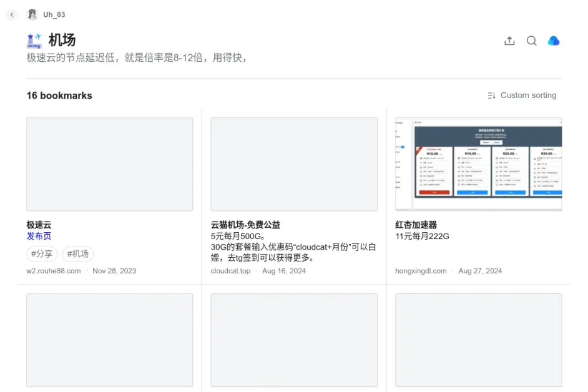Viewport: 588px width, 392px height.
Task: Click the Uh_03 username text
Action: coord(54,14)
